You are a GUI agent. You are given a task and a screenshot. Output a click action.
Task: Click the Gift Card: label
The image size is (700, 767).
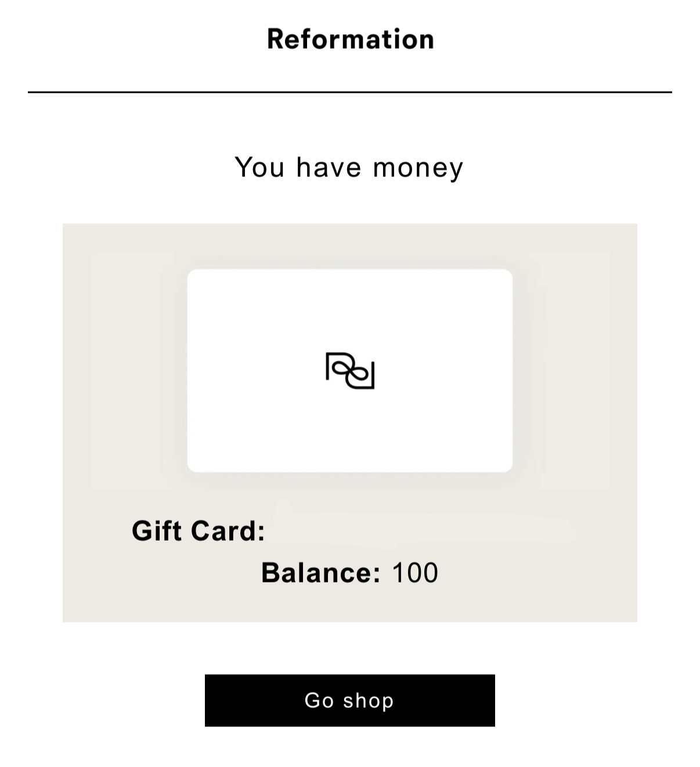[199, 531]
